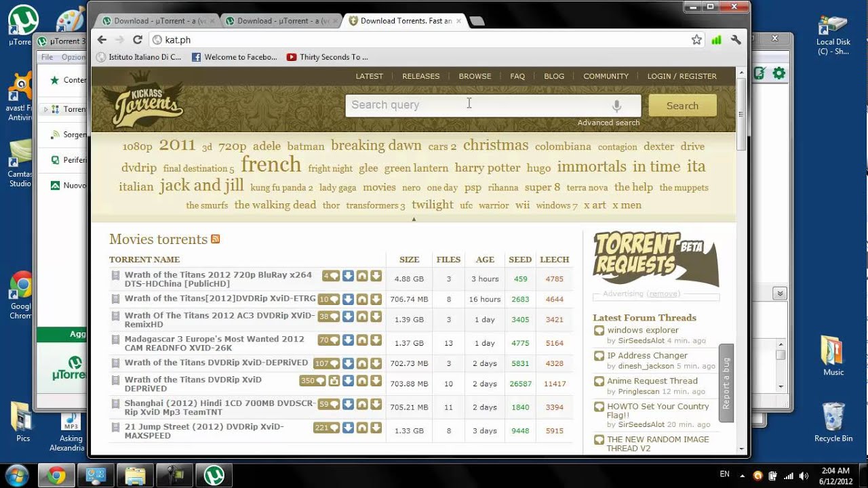This screenshot has height=488, width=868.
Task: Click blue download arrow for Shanghai (2012) Hindi torrent
Action: [x=348, y=404]
